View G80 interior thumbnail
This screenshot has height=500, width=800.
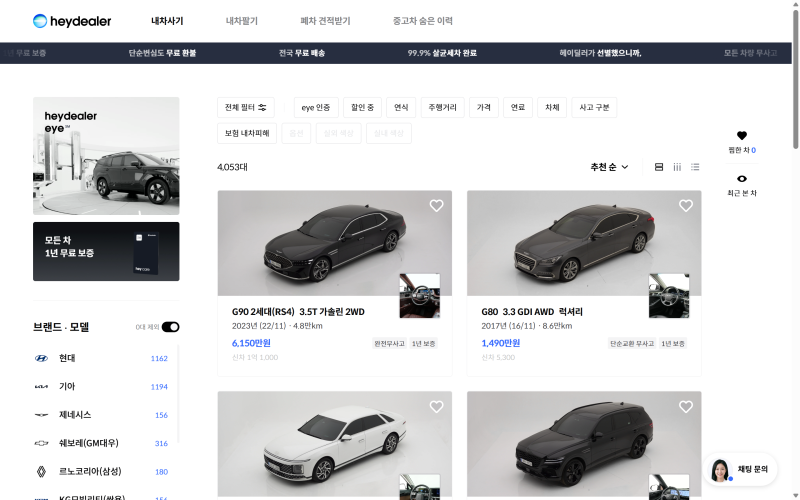(669, 296)
